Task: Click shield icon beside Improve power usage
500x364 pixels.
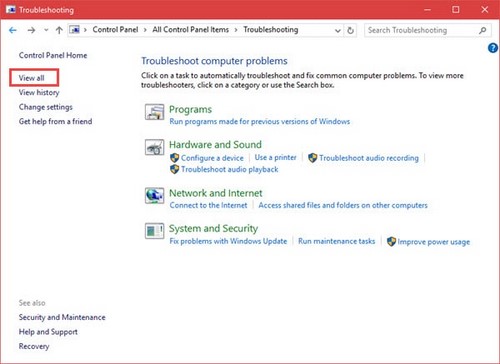Action: pyautogui.click(x=391, y=241)
